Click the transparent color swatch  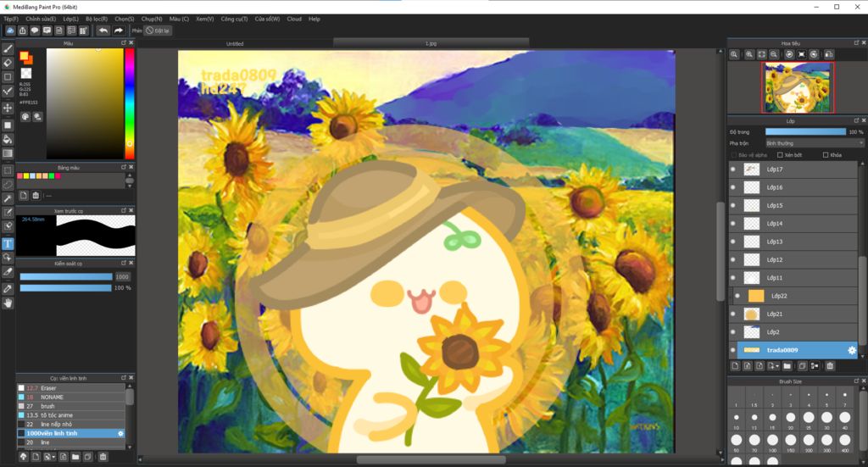(26, 73)
